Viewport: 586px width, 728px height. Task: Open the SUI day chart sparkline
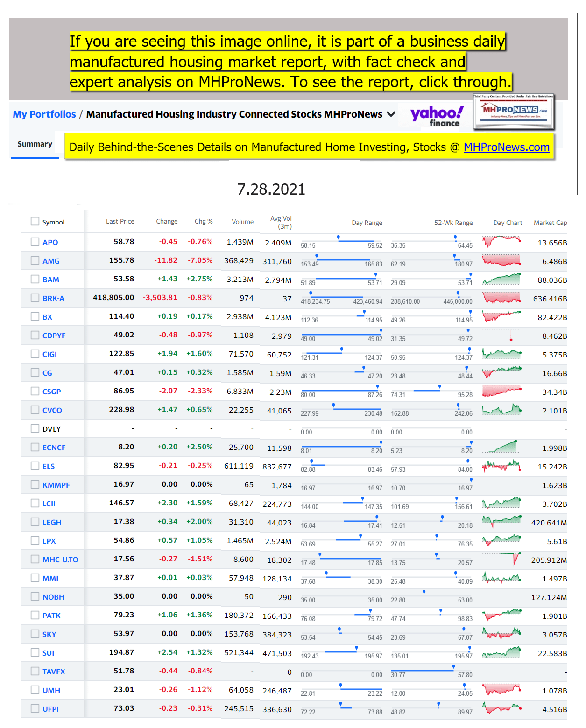501,652
